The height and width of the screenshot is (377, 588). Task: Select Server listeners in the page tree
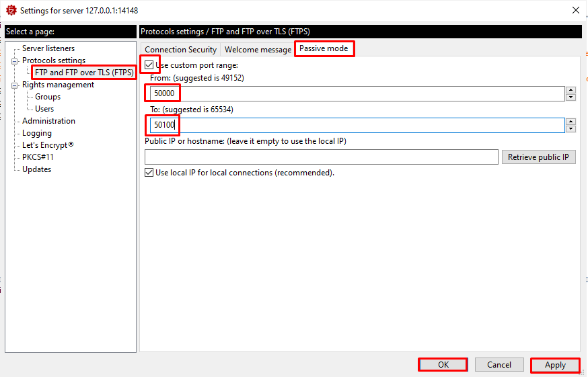[x=48, y=48]
